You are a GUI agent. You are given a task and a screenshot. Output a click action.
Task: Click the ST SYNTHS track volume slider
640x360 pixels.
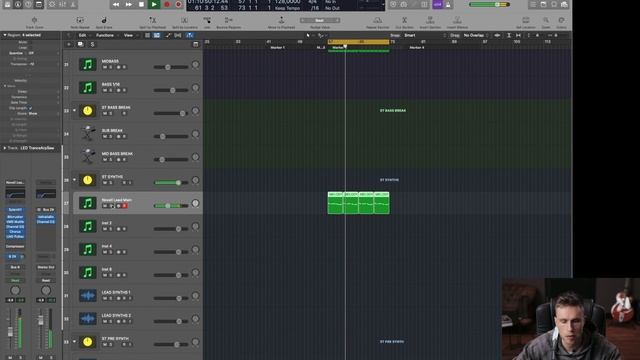(171, 182)
